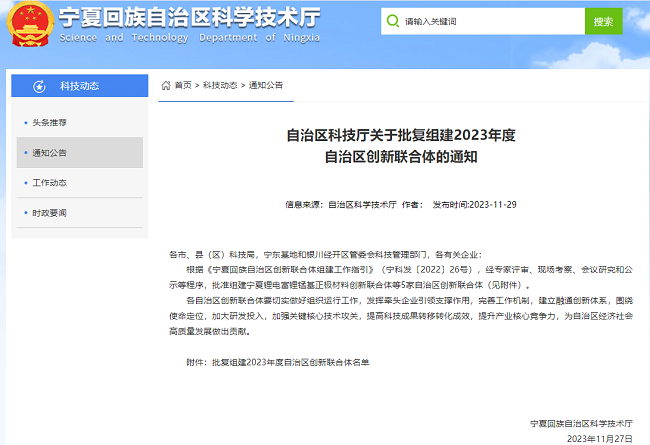Image resolution: width=650 pixels, height=445 pixels.
Task: Go to 时政要闻 in the sidebar
Action: [50, 213]
